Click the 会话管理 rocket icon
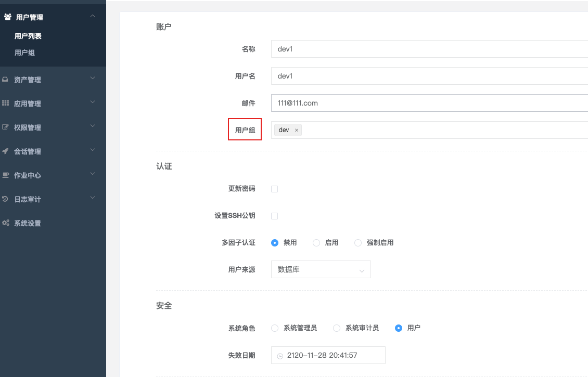Image resolution: width=588 pixels, height=377 pixels. tap(5, 151)
